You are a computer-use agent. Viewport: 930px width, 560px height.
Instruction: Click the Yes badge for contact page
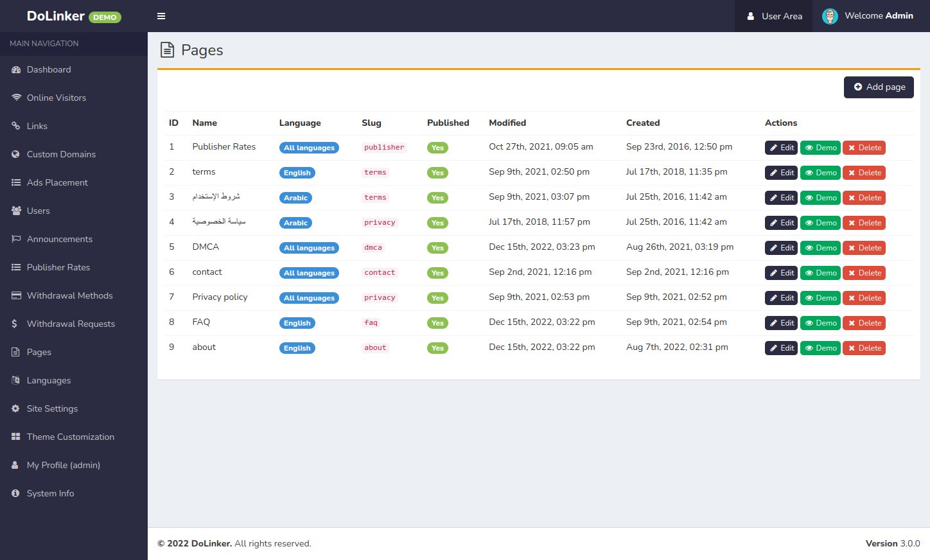point(437,273)
